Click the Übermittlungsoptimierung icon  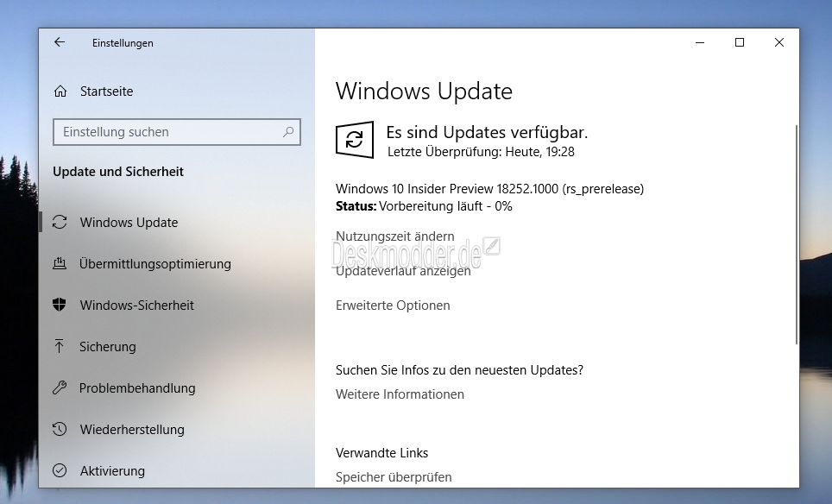click(x=60, y=263)
